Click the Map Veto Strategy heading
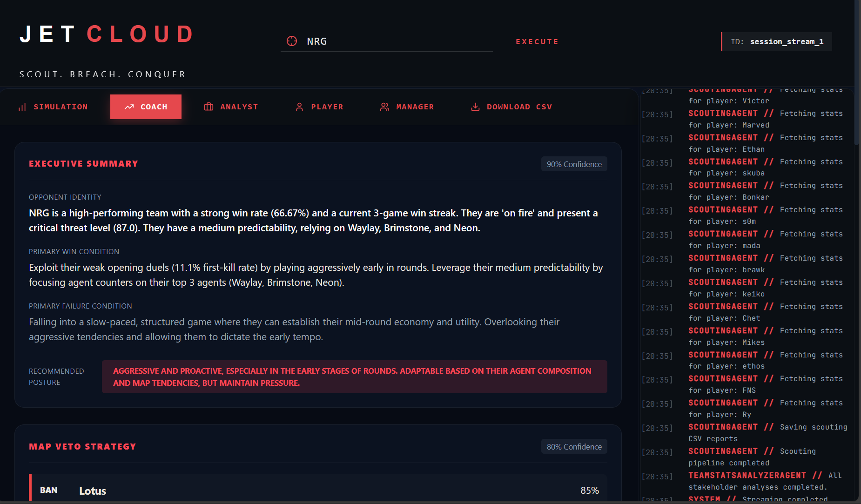 pos(82,447)
